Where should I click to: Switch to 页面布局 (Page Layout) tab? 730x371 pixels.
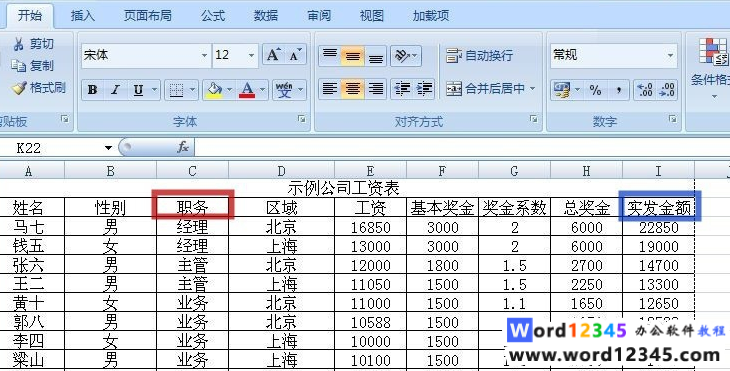point(148,16)
